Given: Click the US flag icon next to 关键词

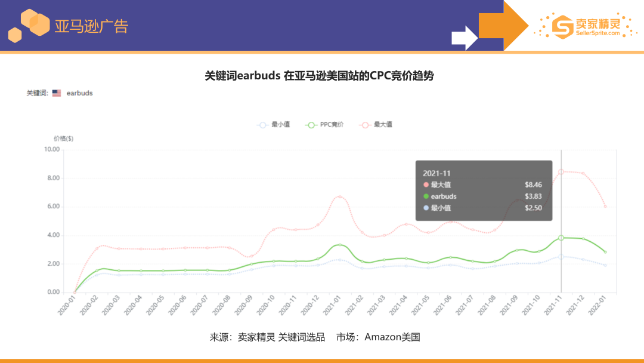Looking at the screenshot, I should point(57,93).
